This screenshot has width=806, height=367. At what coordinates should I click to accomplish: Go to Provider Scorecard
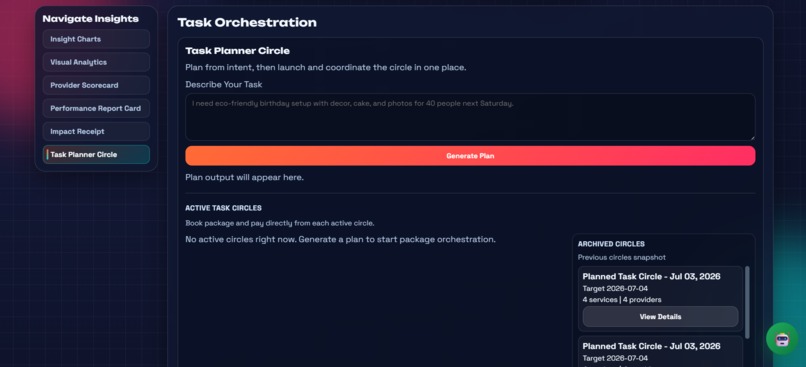[x=96, y=85]
